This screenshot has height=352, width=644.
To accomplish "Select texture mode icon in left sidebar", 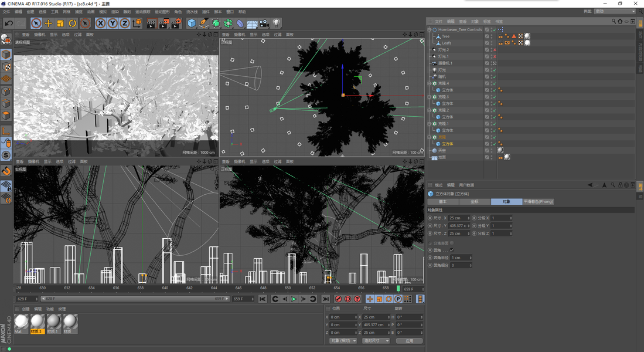I will pyautogui.click(x=6, y=67).
